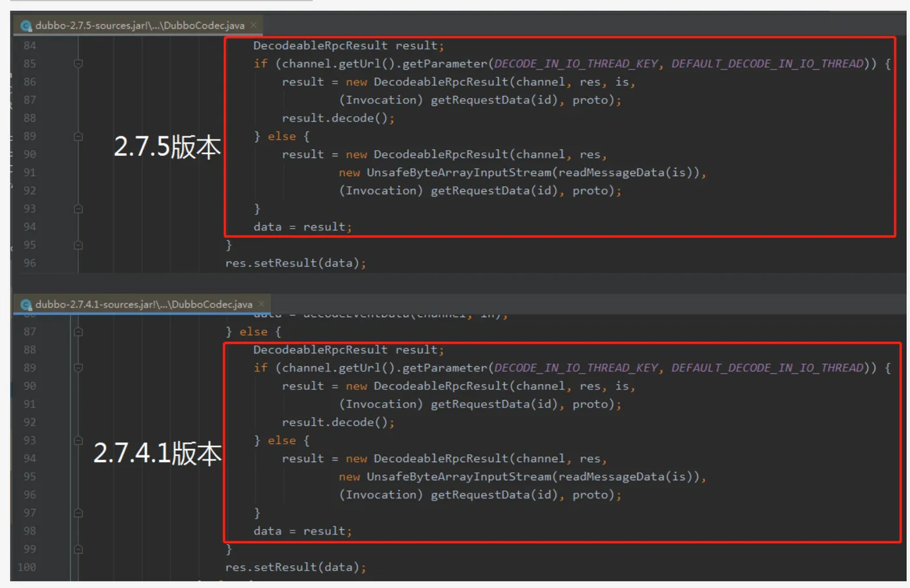Collapse the if fold marker at line 89 in dubbo-2.7.4.1 editor
Screen dimensions: 910x588
78,368
